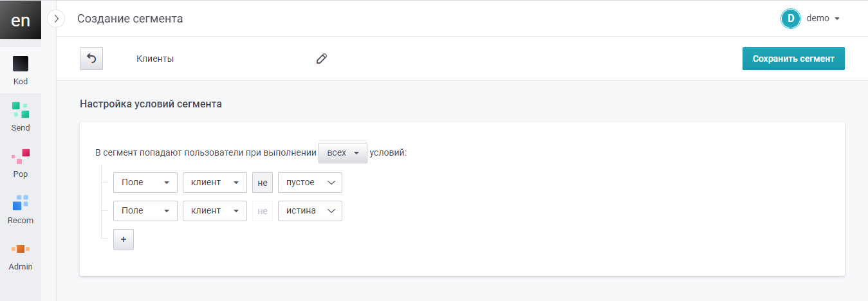Open the 'Поле' dropdown in the истина row
Viewport: 868px width, 301px height.
pyautogui.click(x=145, y=211)
